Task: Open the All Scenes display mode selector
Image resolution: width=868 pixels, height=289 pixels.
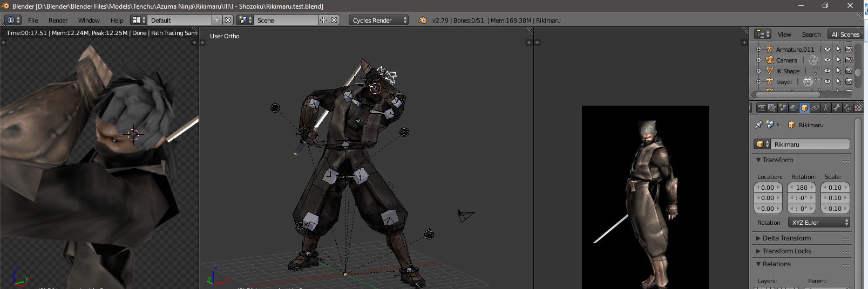Action: [x=845, y=34]
